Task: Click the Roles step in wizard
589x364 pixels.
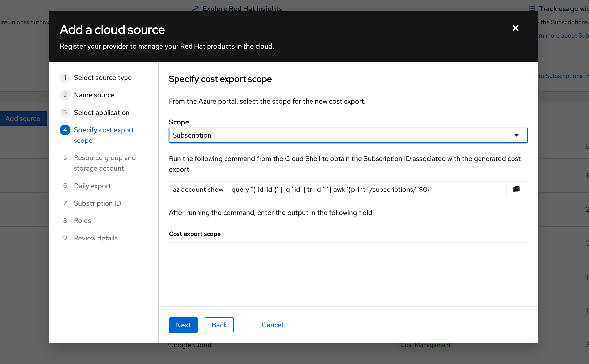Action: 82,221
